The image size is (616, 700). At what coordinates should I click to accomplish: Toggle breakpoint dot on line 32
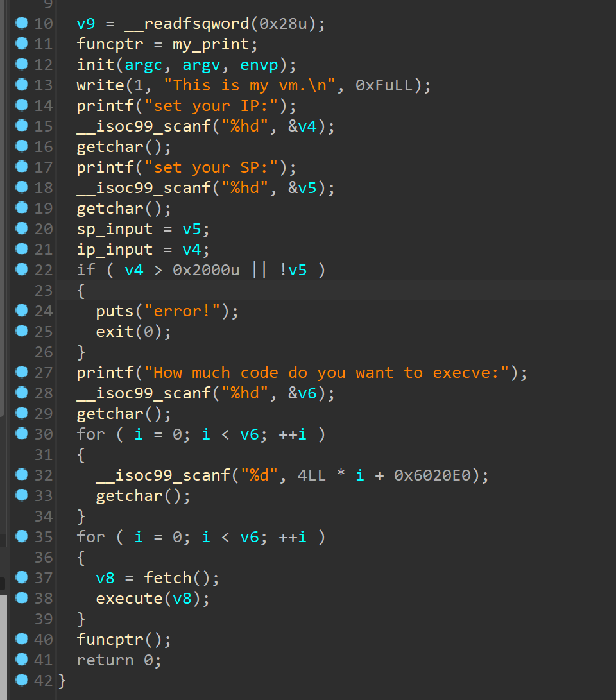click(21, 475)
